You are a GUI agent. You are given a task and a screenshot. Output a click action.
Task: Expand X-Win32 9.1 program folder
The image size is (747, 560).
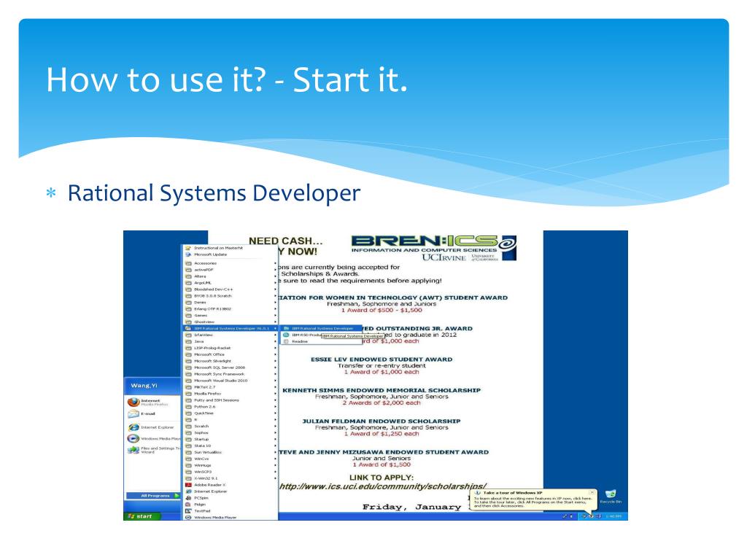pos(230,478)
